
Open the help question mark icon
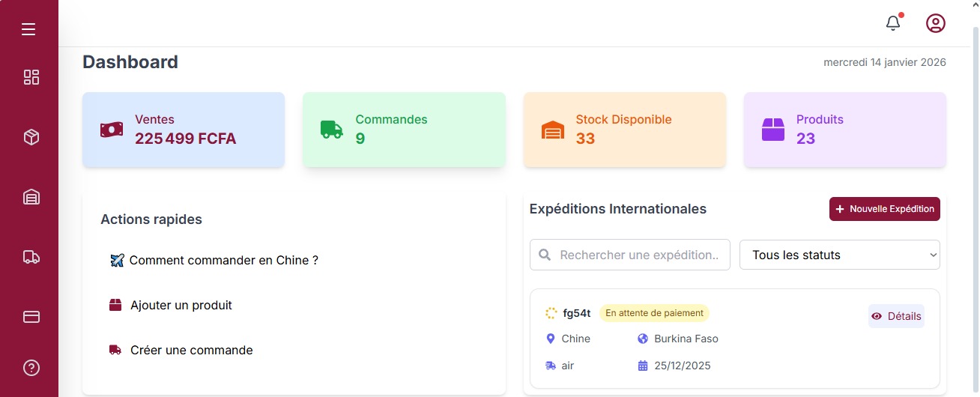coord(31,368)
